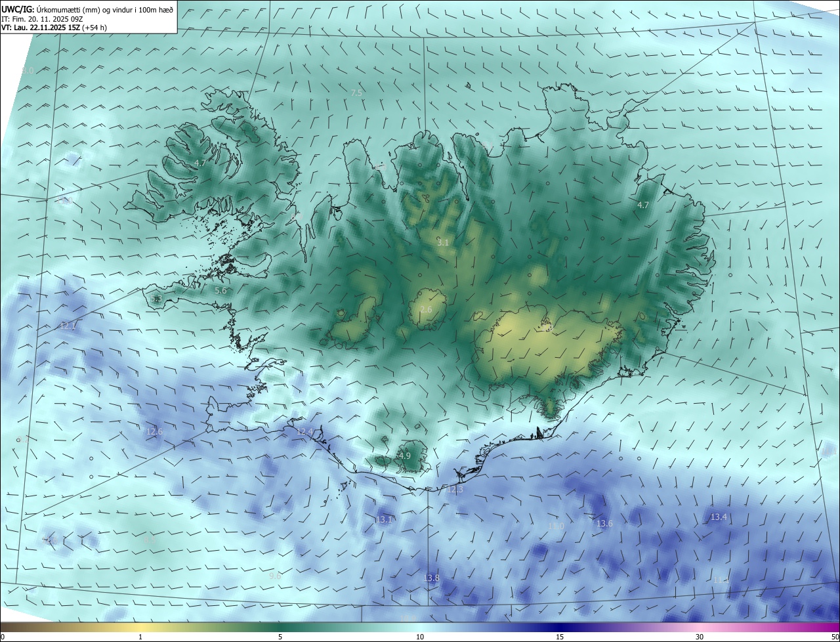Click the 13.4 value label on the map
Screen dimensions: 840x642
pyautogui.click(x=719, y=517)
